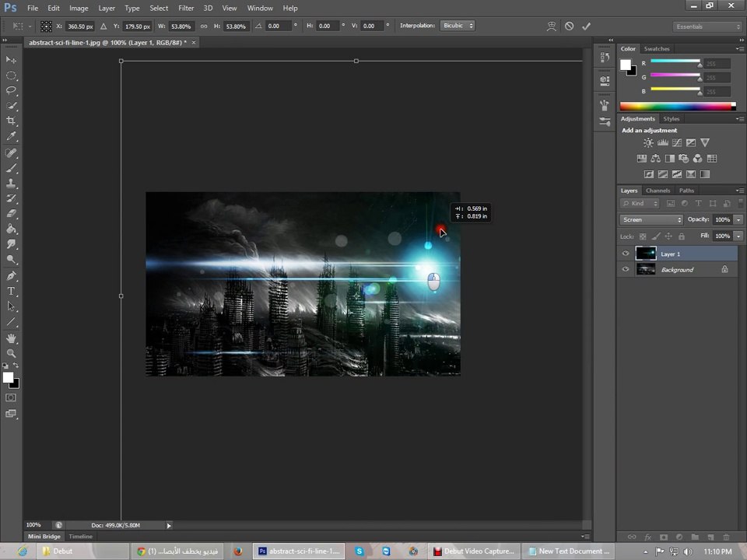Viewport: 747px width, 560px height.
Task: Open the layer Opacity slider dropdown
Action: (739, 219)
